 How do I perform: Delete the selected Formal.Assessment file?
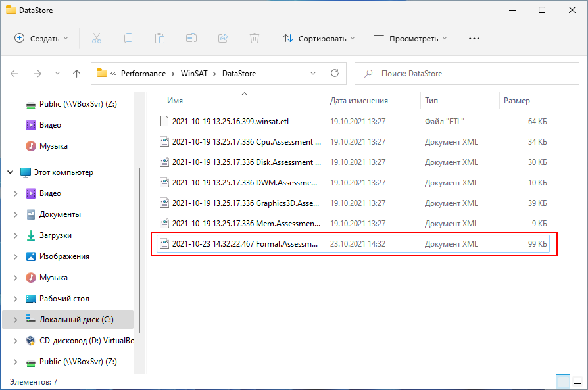point(255,39)
